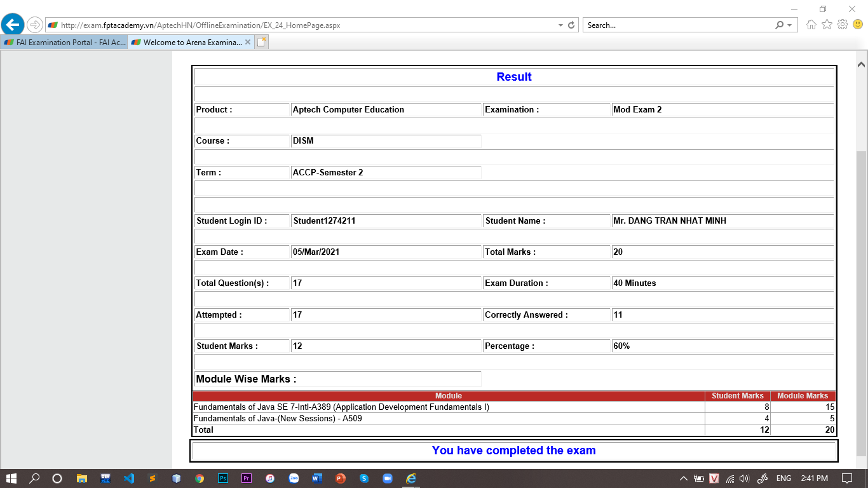The height and width of the screenshot is (488, 868).
Task: Close the Welcome to Arena Examination tab
Action: coord(248,43)
